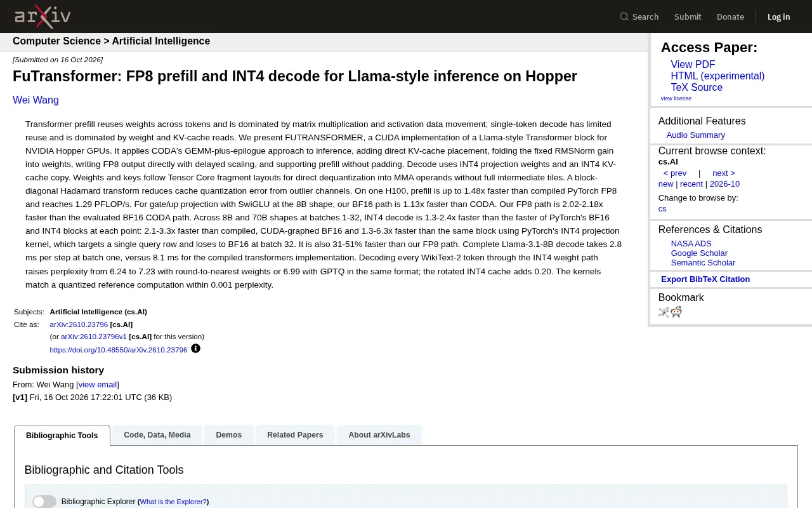Click the Submission history heading

[58, 370]
